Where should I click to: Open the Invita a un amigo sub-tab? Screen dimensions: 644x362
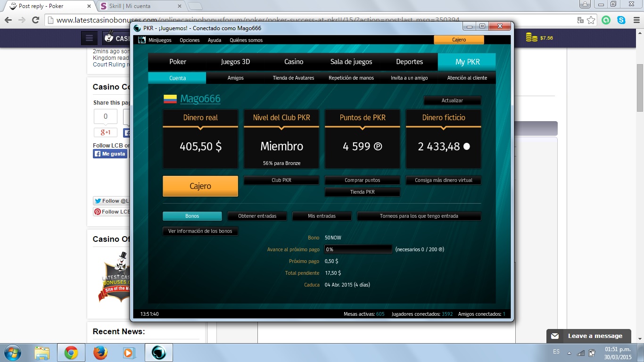coord(409,78)
